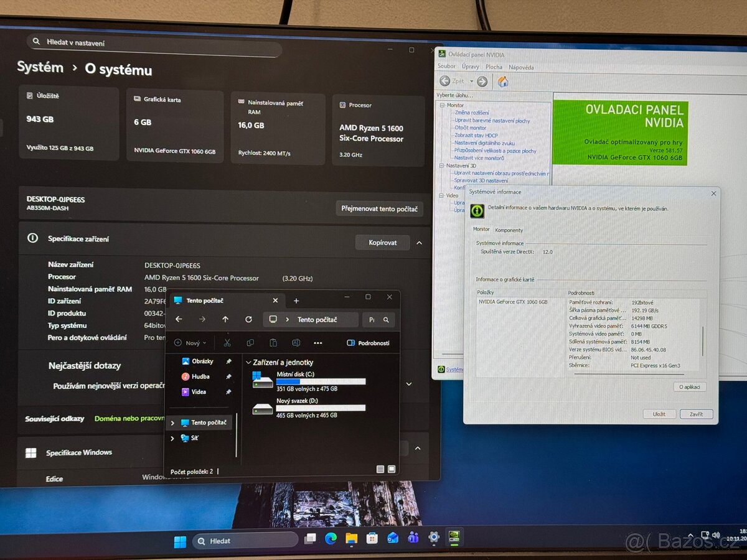Click the Kopírovat button

(x=382, y=242)
